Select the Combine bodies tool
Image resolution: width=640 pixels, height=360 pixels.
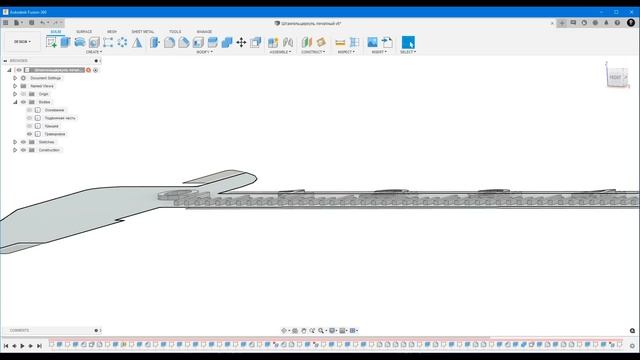(227, 42)
